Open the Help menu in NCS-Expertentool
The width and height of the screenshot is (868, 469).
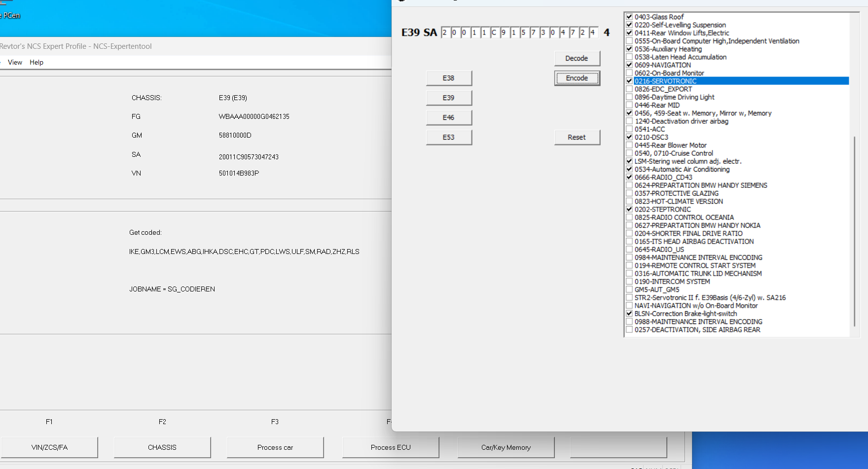tap(36, 62)
